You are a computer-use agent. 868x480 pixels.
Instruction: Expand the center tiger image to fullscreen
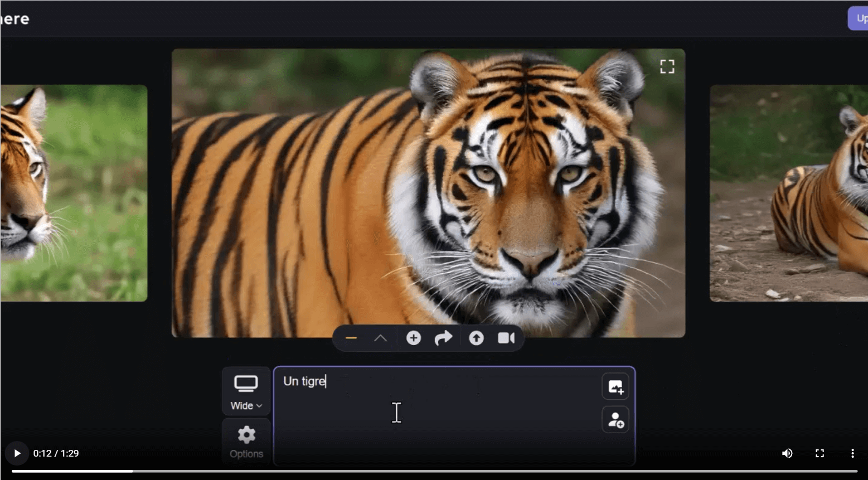[x=667, y=67]
